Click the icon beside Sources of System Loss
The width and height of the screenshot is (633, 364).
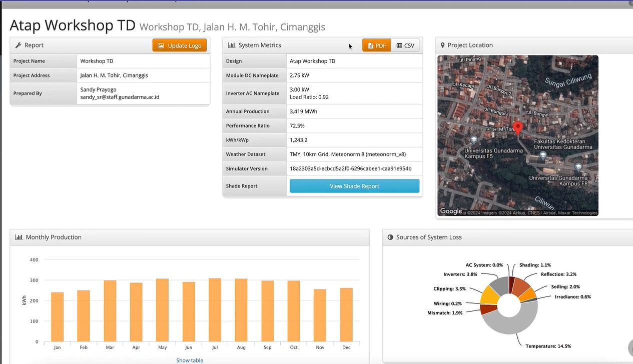(390, 237)
